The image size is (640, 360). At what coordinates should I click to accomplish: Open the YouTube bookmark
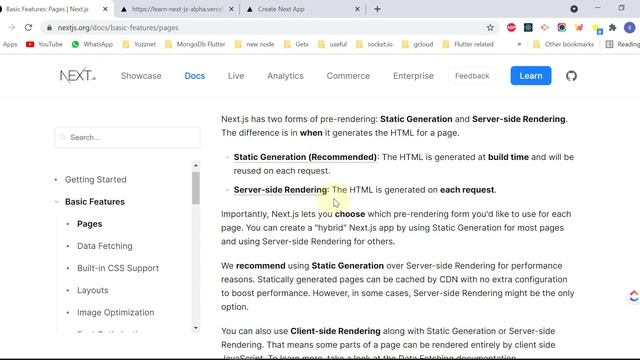44,44
